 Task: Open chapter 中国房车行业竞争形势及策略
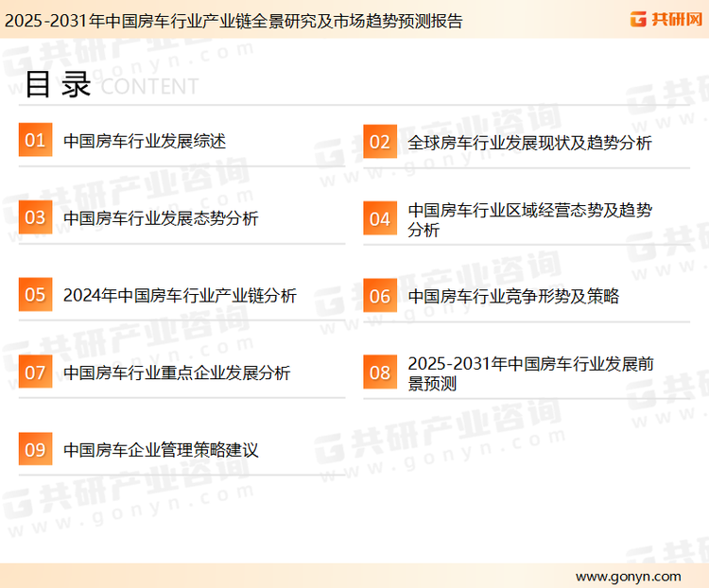(x=513, y=296)
